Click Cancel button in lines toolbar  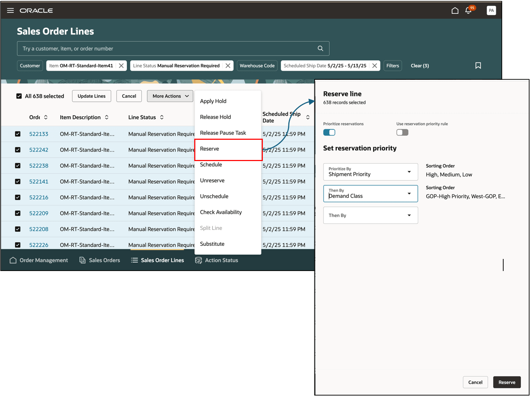[129, 96]
